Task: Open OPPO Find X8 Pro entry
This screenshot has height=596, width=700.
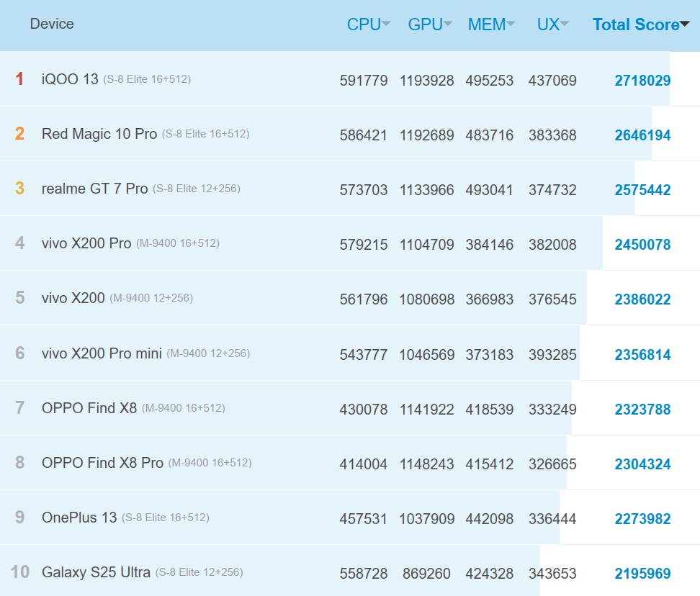Action: click(x=102, y=463)
